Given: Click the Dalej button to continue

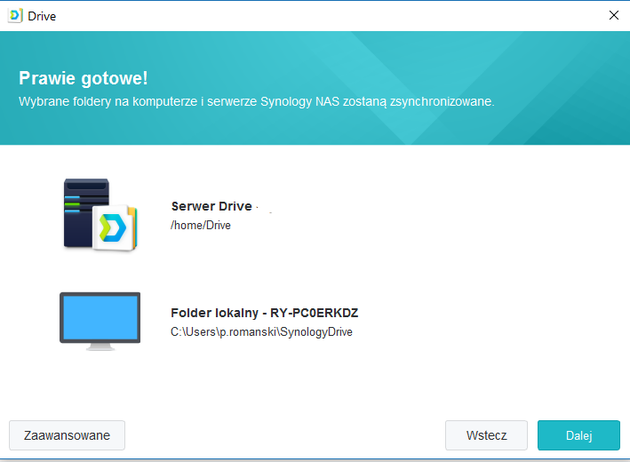Looking at the screenshot, I should click(x=579, y=435).
